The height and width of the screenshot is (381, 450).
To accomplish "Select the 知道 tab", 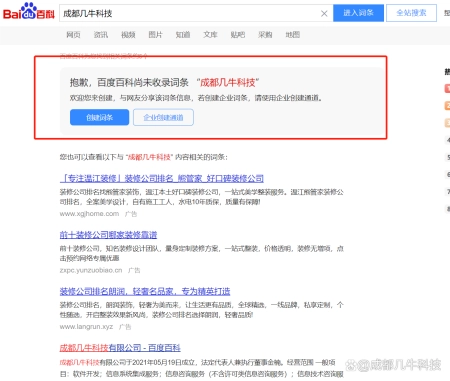I will 183,35.
